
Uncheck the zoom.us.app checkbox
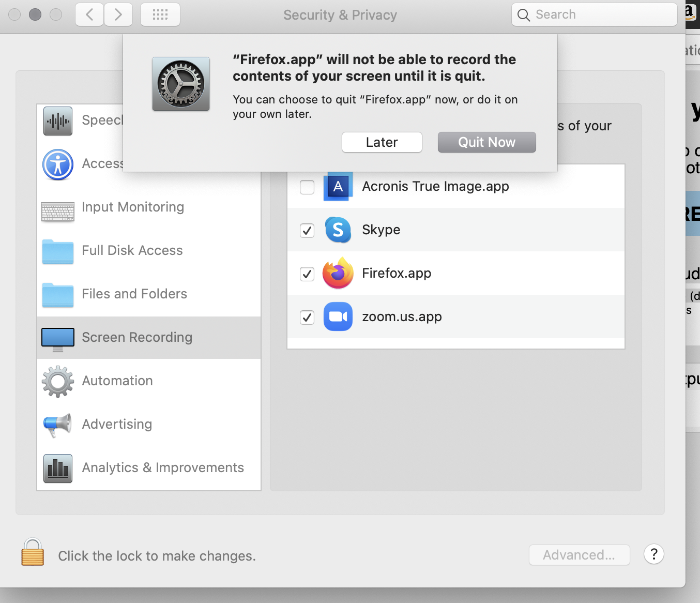click(x=307, y=317)
